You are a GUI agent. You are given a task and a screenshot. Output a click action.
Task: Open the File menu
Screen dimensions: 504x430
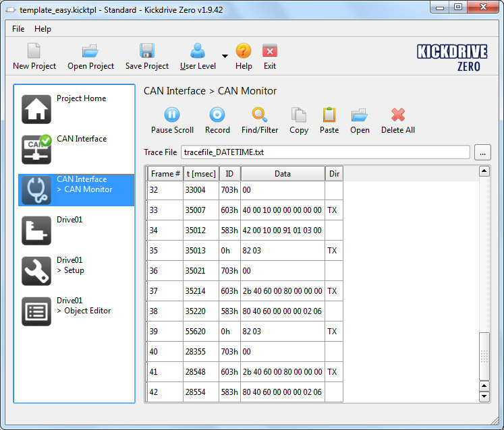pos(18,29)
